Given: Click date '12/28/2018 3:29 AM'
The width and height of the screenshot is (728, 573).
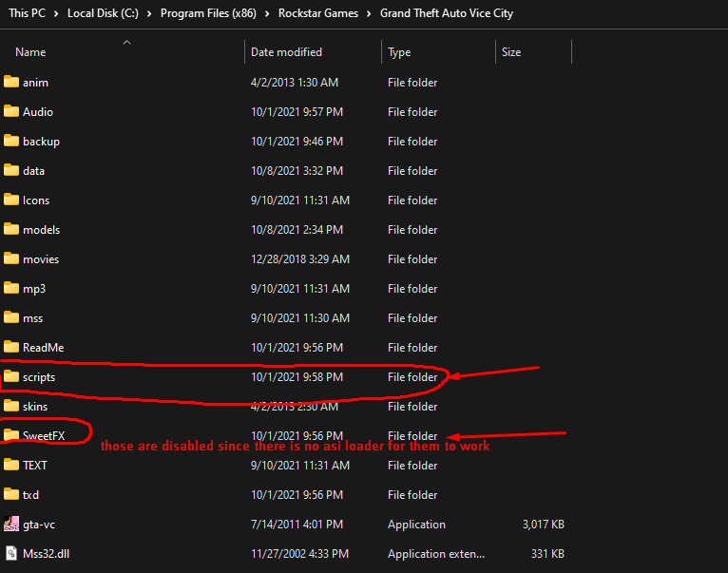Looking at the screenshot, I should point(300,259).
